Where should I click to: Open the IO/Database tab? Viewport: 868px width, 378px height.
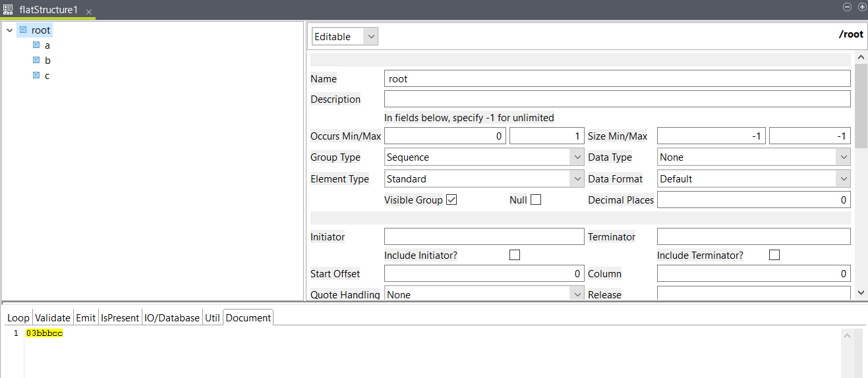[173, 317]
